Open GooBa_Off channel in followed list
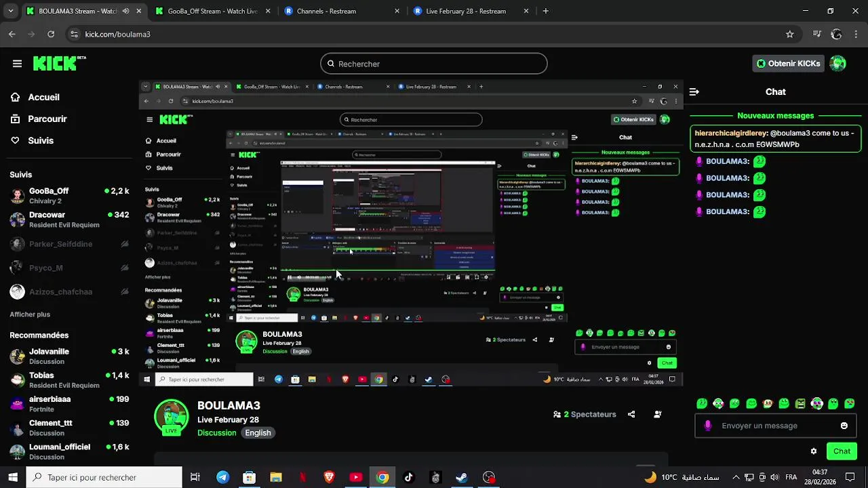Screen dimensions: 868x488 point(69,196)
